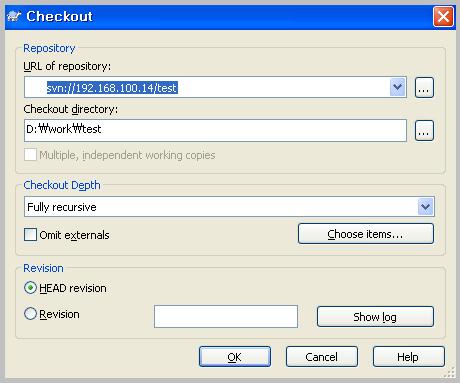Cancel the checkout dialog
The height and width of the screenshot is (383, 460).
click(322, 357)
